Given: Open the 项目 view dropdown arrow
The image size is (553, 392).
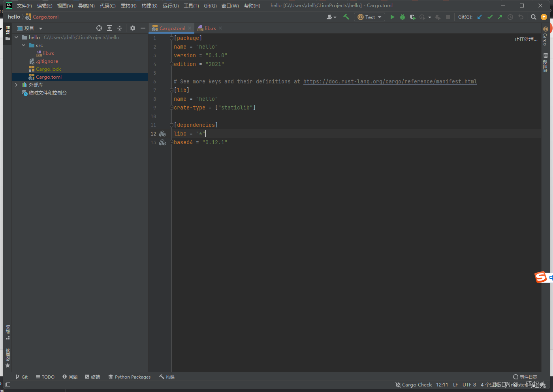Looking at the screenshot, I should 41,28.
